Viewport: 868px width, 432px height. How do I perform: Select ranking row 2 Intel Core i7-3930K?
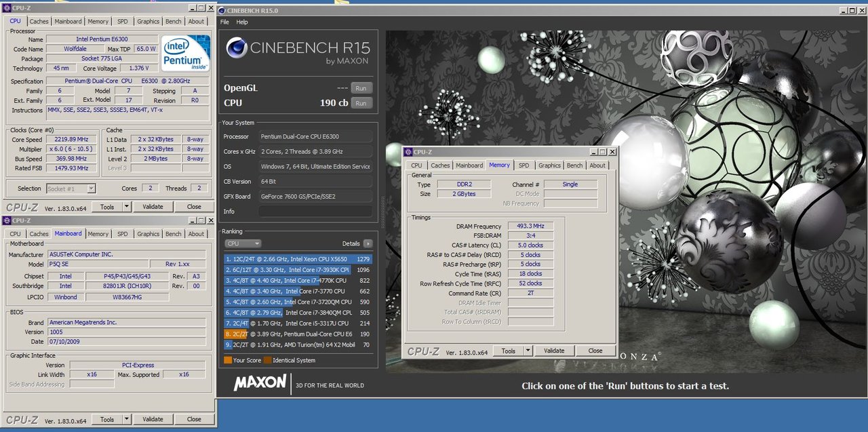coord(298,269)
